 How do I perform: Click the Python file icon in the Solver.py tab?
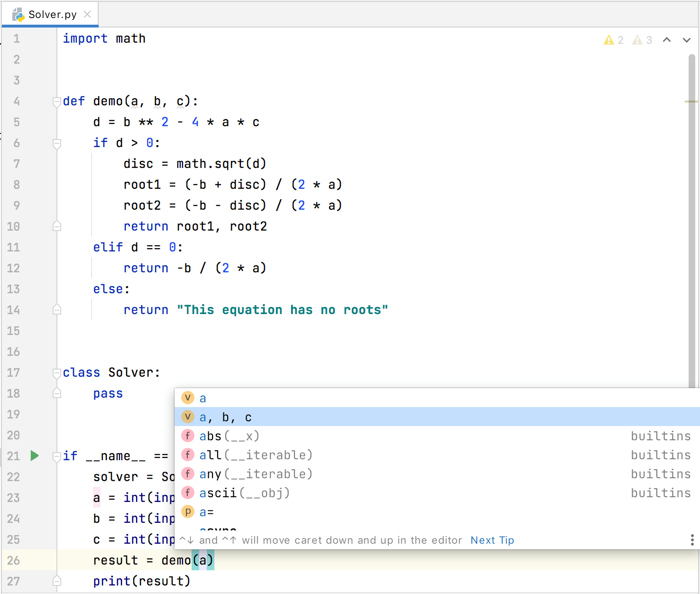click(x=18, y=14)
